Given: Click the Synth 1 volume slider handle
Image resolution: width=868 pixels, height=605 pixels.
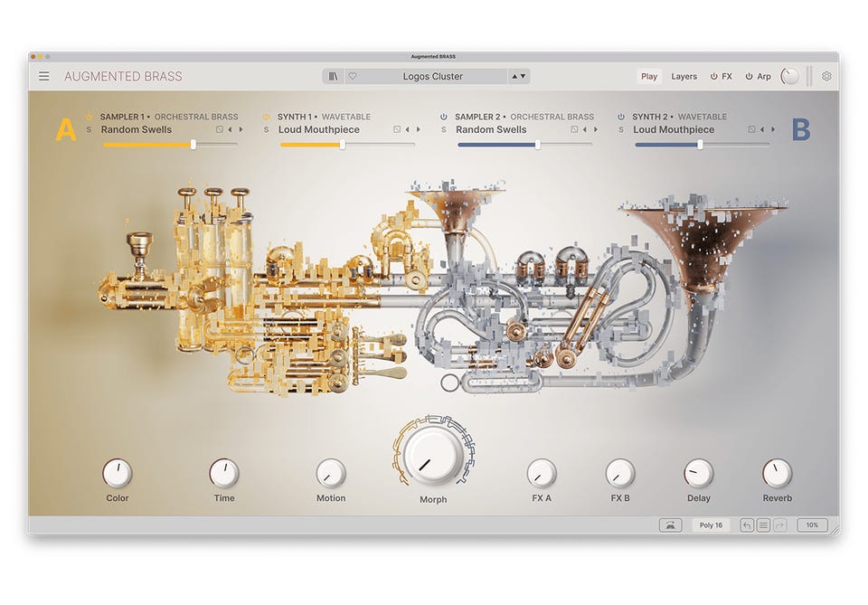Looking at the screenshot, I should (342, 145).
